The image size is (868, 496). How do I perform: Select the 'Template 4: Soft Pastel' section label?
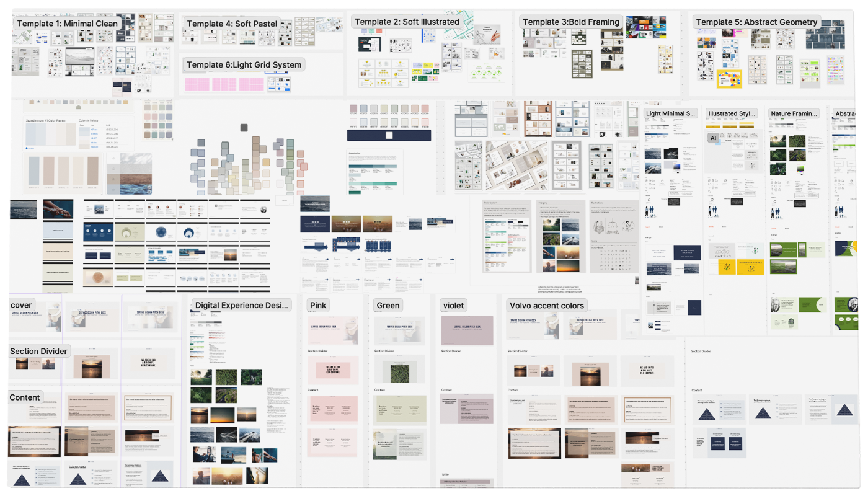232,24
